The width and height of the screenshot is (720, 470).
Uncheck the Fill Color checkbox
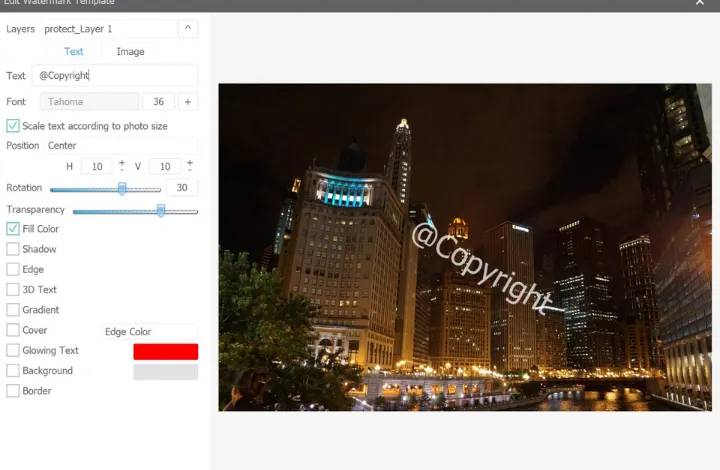(x=13, y=229)
